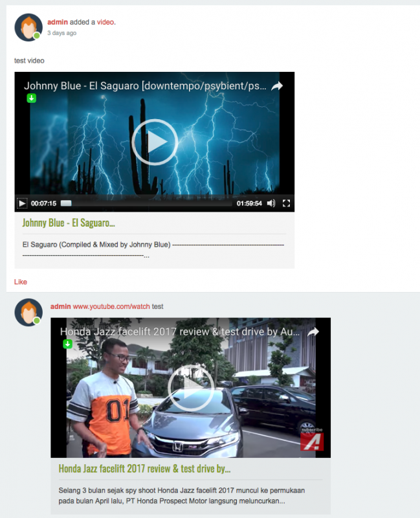Viewport: 420px width, 518px height.
Task: Click the '3 days ago' timestamp
Action: click(x=61, y=33)
